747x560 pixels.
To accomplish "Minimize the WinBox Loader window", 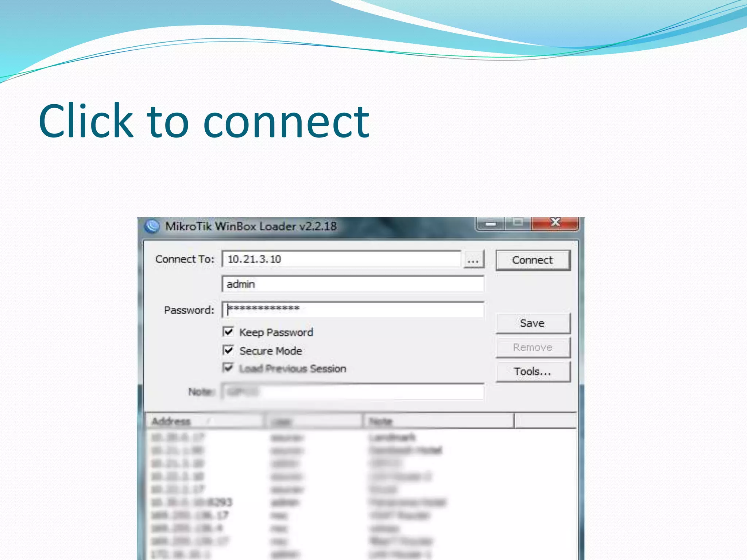I will click(490, 223).
